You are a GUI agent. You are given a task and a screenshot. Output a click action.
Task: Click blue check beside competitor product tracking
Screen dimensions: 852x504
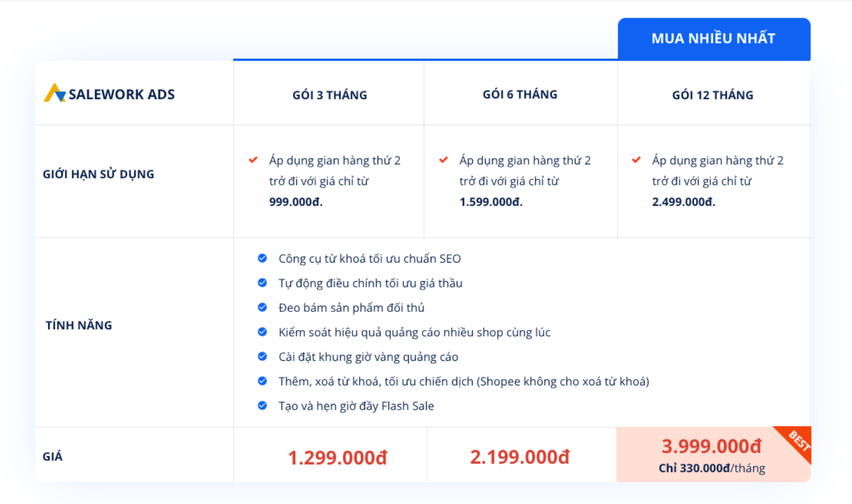point(262,307)
